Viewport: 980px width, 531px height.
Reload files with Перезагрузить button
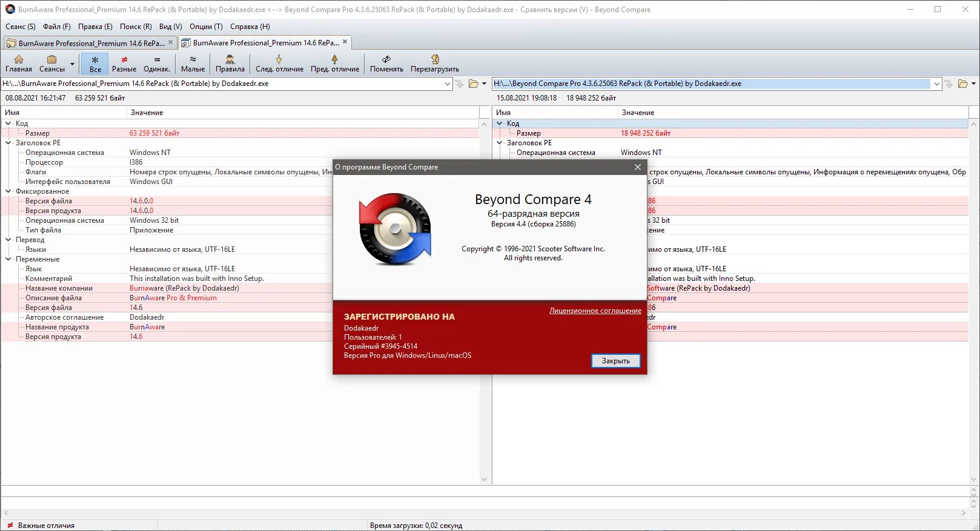click(435, 64)
